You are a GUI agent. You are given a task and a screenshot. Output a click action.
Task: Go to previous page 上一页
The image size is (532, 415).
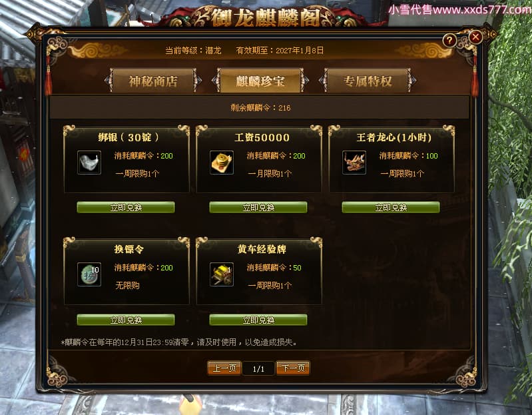coord(224,368)
